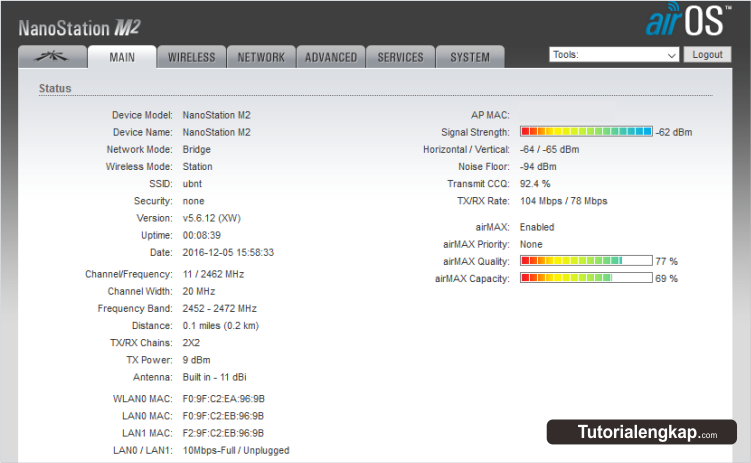Click the Network Mode value Bridge

pyautogui.click(x=196, y=149)
